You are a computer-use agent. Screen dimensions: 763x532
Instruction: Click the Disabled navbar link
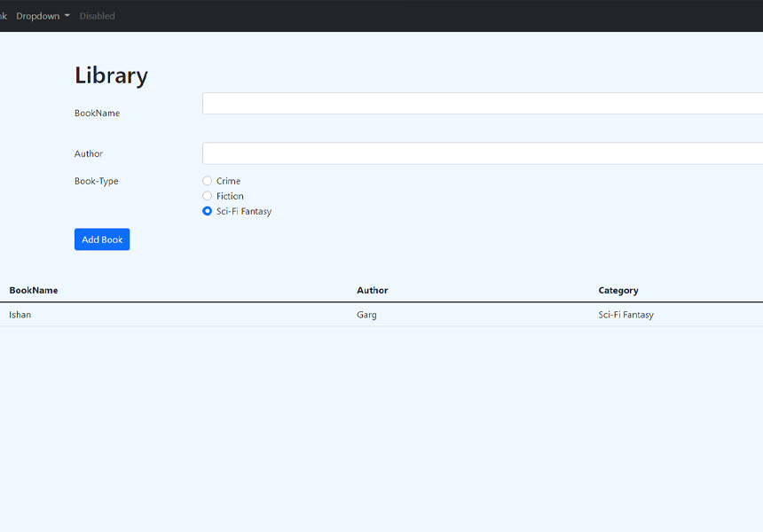(97, 16)
